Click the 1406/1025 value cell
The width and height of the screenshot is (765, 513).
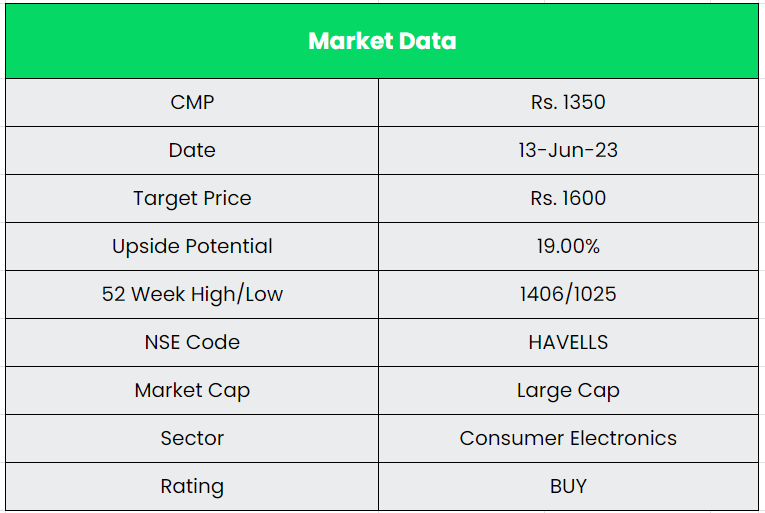(568, 294)
